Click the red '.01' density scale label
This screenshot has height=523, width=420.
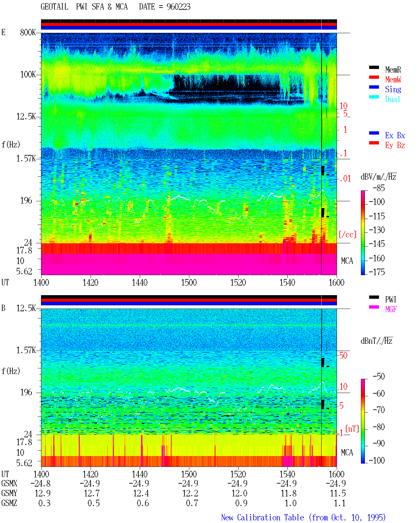click(345, 179)
